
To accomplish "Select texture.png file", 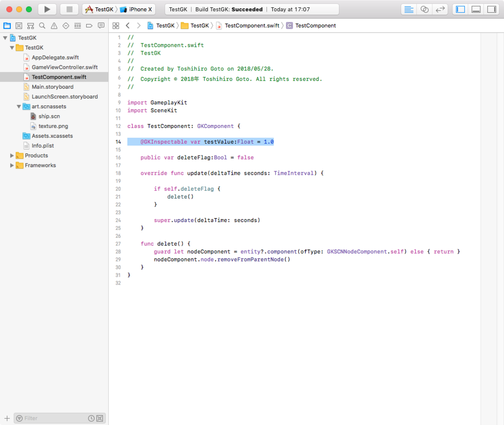I will tap(54, 126).
